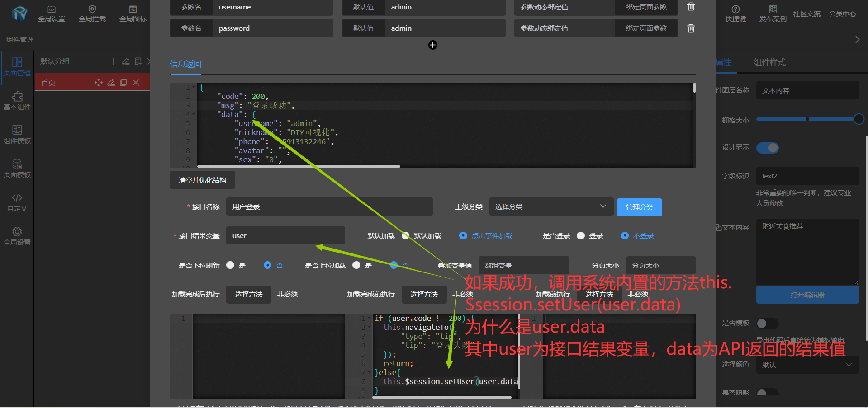
Task: Expand the right panel with arrow icon
Action: click(857, 39)
